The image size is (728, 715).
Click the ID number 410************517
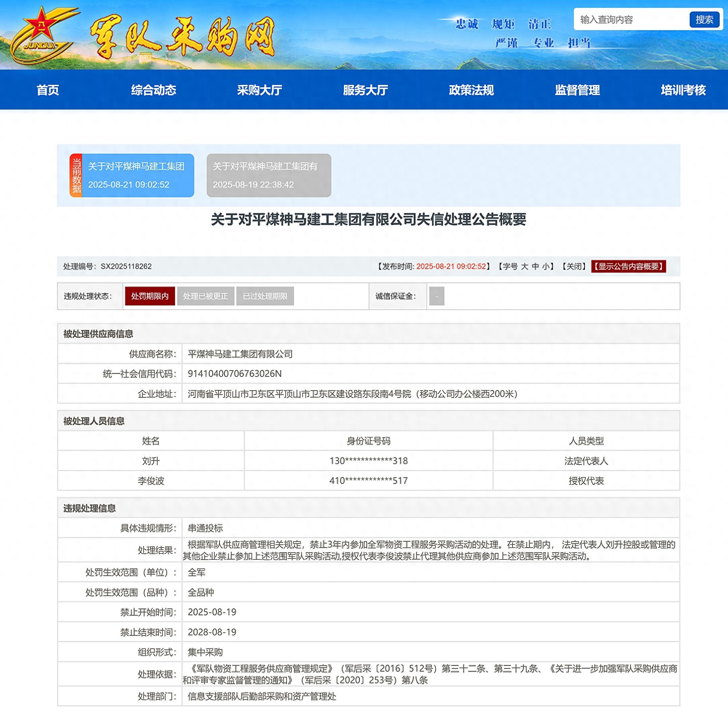[369, 481]
